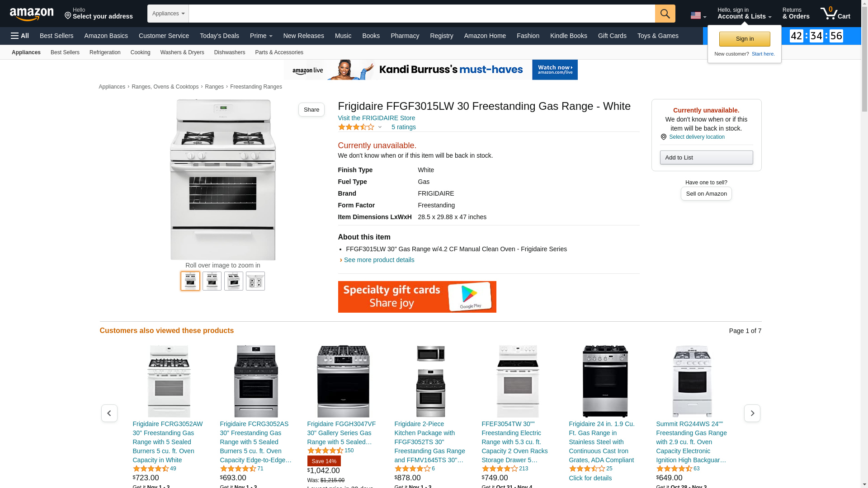Open the Appliances search category dropdown

(168, 14)
